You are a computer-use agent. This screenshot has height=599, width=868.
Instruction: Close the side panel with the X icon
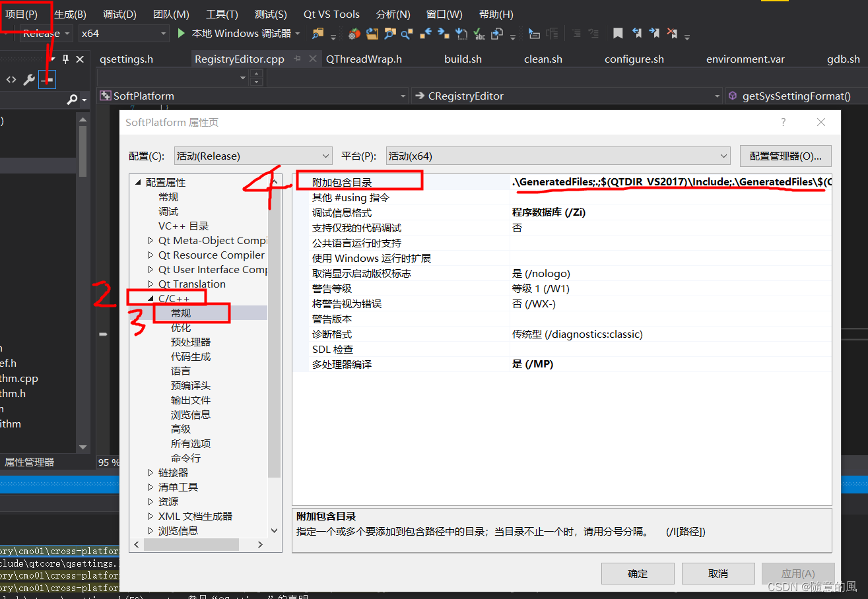coord(80,59)
